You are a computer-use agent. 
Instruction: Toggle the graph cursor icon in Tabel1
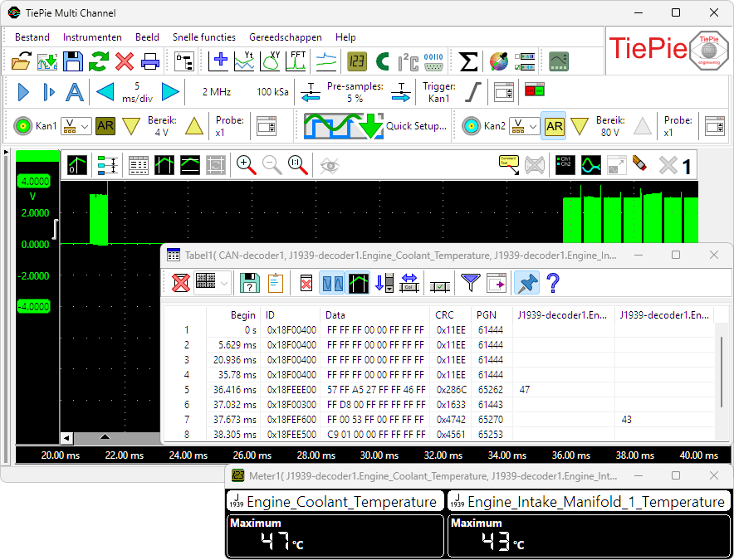(x=359, y=283)
